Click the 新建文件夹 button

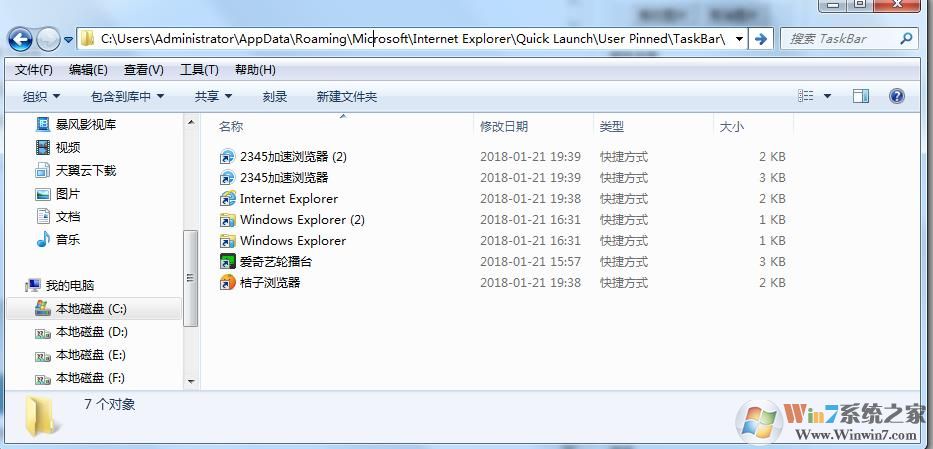point(347,96)
